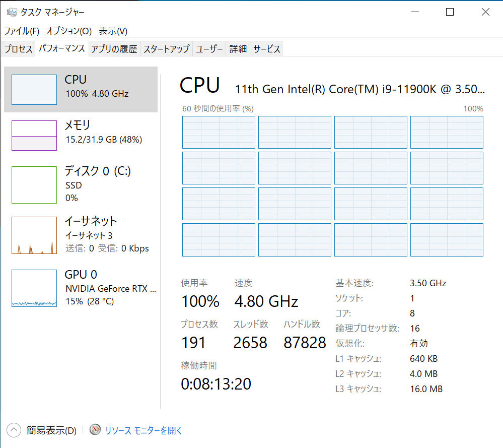Switch to the Users (ユーザー) tab
This screenshot has height=448, width=503.
[209, 49]
